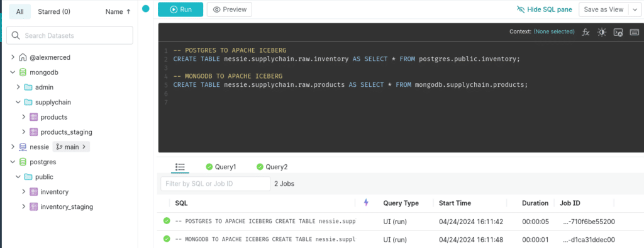Image resolution: width=644 pixels, height=248 pixels.
Task: Collapse the supplychain folder
Action: pos(18,102)
